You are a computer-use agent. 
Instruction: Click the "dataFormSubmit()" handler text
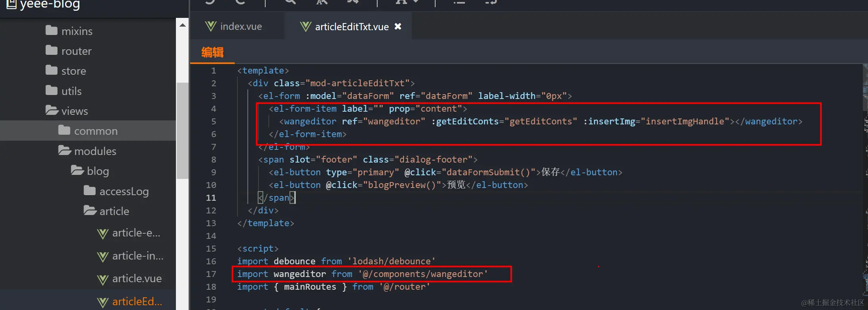pos(488,172)
